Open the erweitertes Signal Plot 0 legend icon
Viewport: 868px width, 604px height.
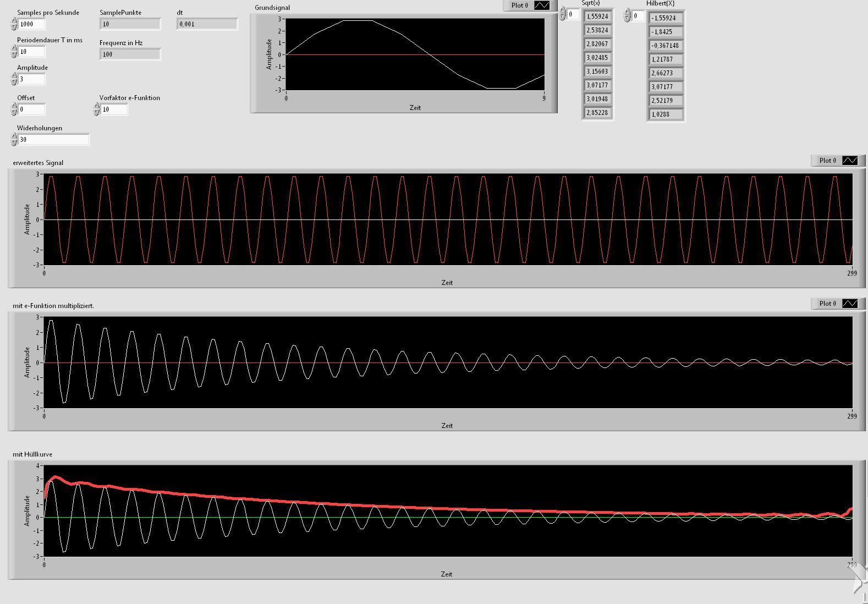click(849, 161)
